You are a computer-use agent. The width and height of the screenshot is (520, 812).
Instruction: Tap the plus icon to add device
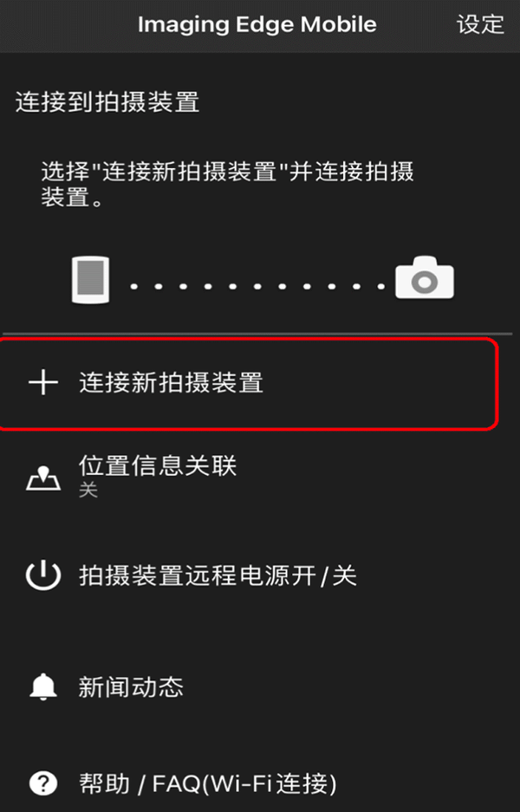coord(43,384)
